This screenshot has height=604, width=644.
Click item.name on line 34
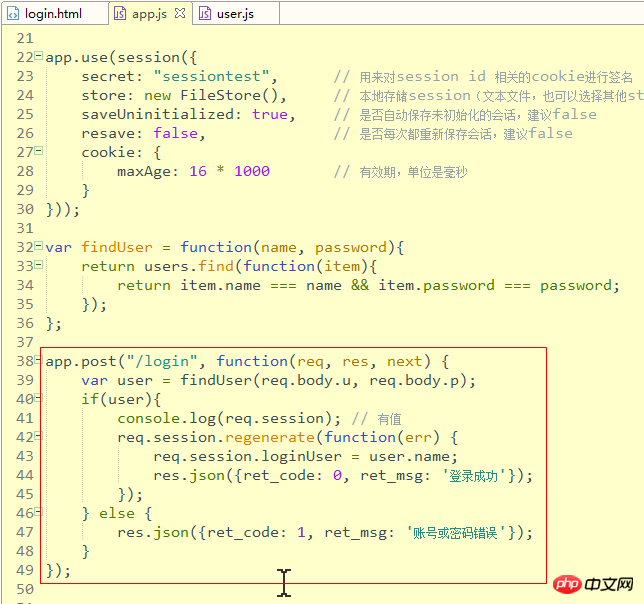pos(221,285)
